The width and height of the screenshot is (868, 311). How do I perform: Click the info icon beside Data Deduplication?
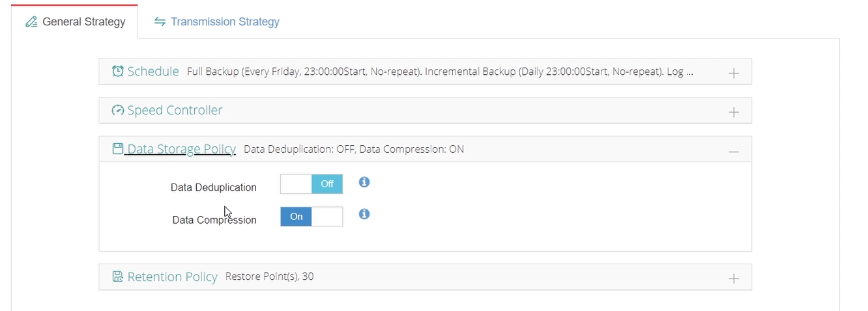coord(364,182)
